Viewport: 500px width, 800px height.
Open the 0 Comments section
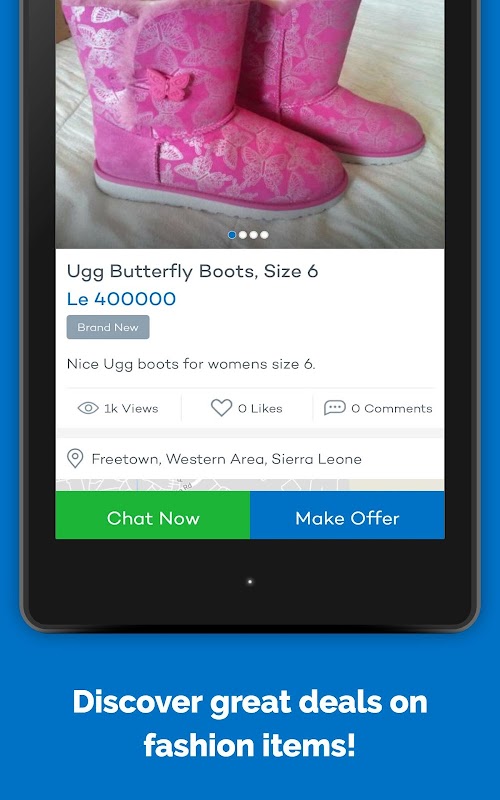392,408
